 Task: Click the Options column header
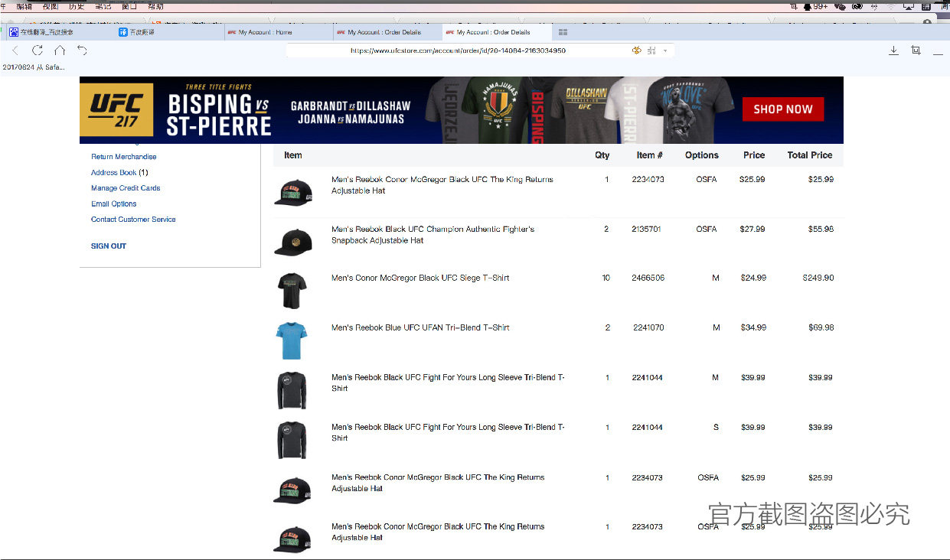point(702,155)
